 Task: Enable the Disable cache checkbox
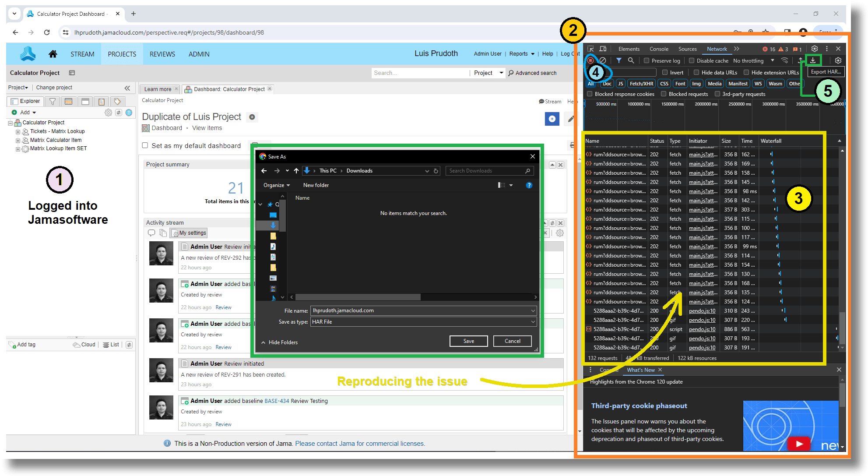[x=692, y=60]
